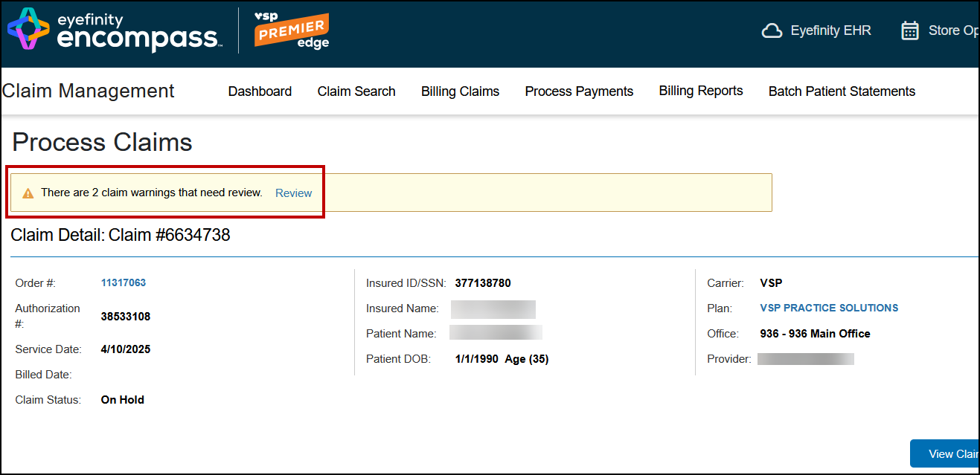Click the Patient DOB label
Image resolution: width=980 pixels, height=475 pixels.
click(x=398, y=359)
